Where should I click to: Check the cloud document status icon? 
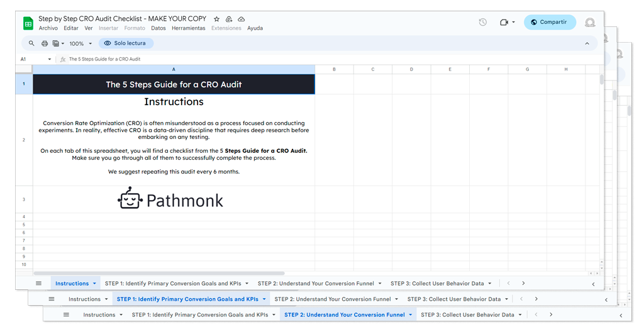click(x=241, y=19)
